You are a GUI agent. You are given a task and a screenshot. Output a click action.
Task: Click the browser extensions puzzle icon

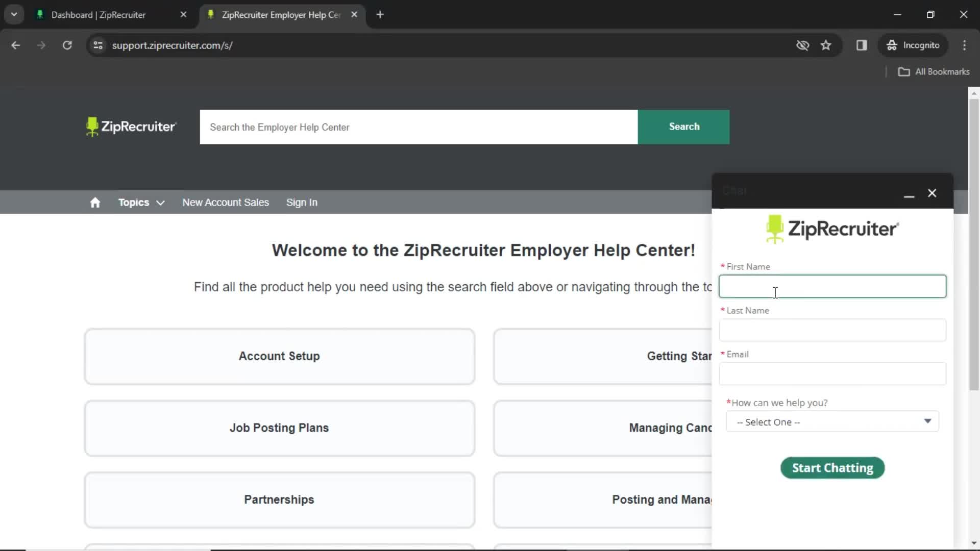(x=862, y=45)
